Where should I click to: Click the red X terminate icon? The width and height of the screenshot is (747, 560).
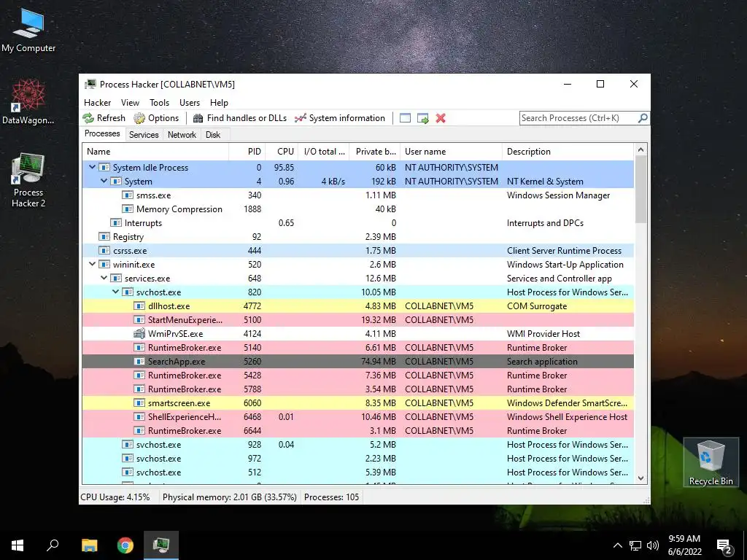click(x=441, y=118)
